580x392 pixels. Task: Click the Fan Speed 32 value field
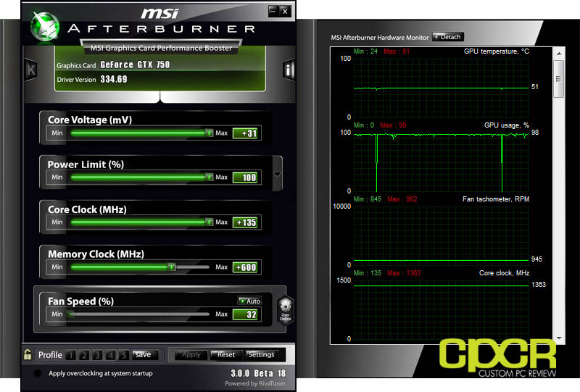[x=246, y=314]
